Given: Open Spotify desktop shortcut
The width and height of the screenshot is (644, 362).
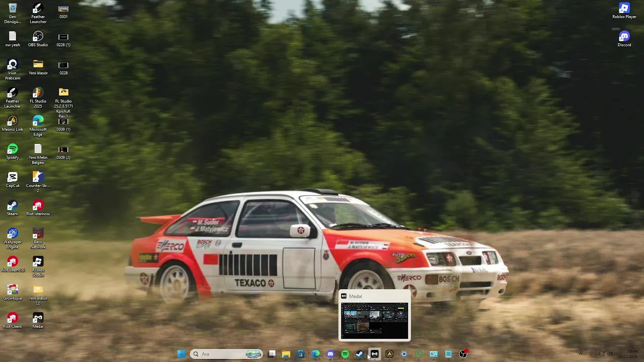Looking at the screenshot, I should pos(13,152).
